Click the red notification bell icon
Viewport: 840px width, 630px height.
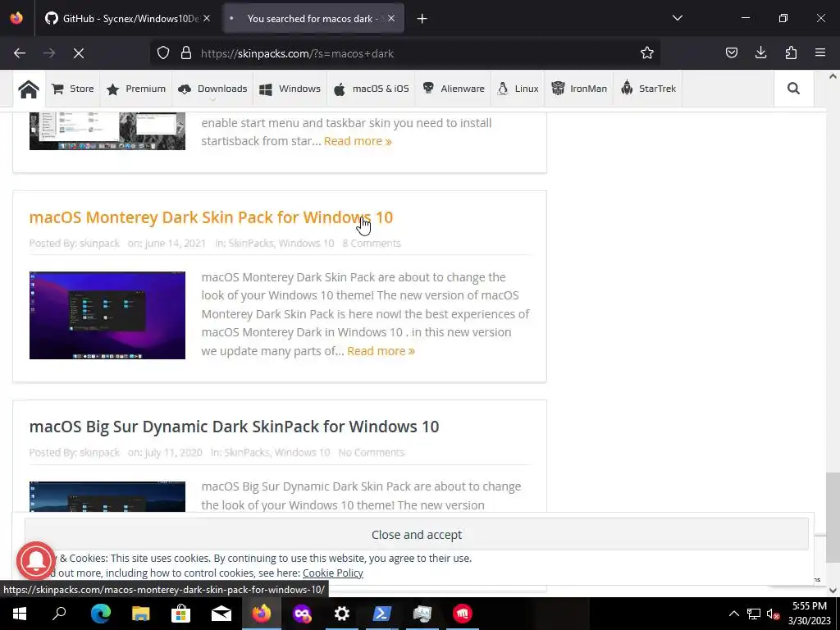36,561
